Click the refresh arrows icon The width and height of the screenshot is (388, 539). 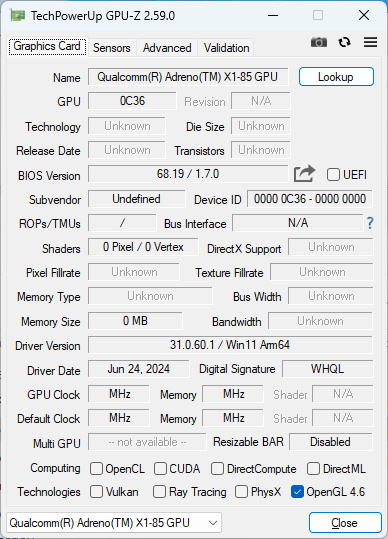tap(344, 42)
